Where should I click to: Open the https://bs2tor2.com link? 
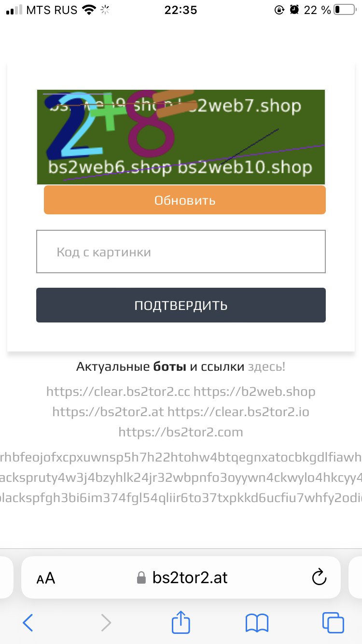click(181, 432)
